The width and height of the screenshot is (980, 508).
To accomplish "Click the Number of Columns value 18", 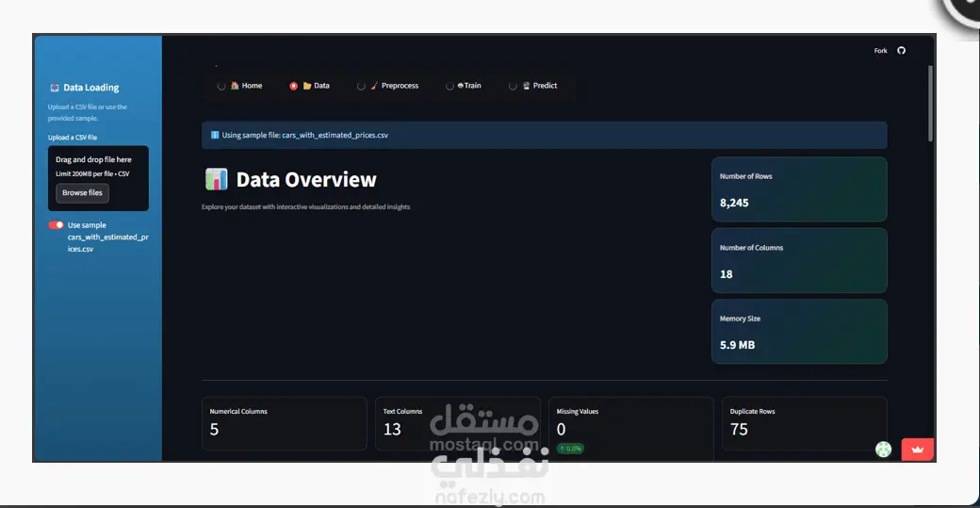I will pyautogui.click(x=726, y=274).
